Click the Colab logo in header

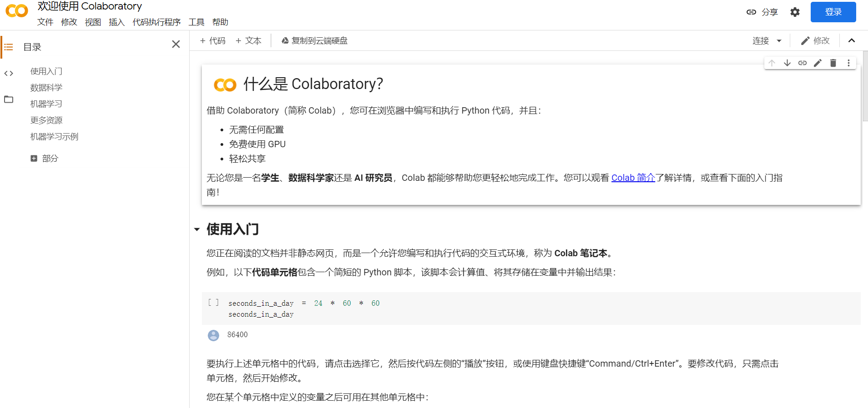(x=17, y=11)
